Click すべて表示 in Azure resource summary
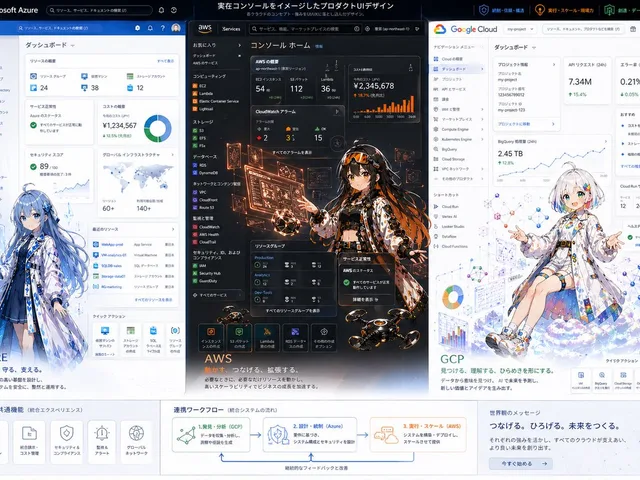The height and width of the screenshot is (480, 640). pyautogui.click(x=165, y=61)
